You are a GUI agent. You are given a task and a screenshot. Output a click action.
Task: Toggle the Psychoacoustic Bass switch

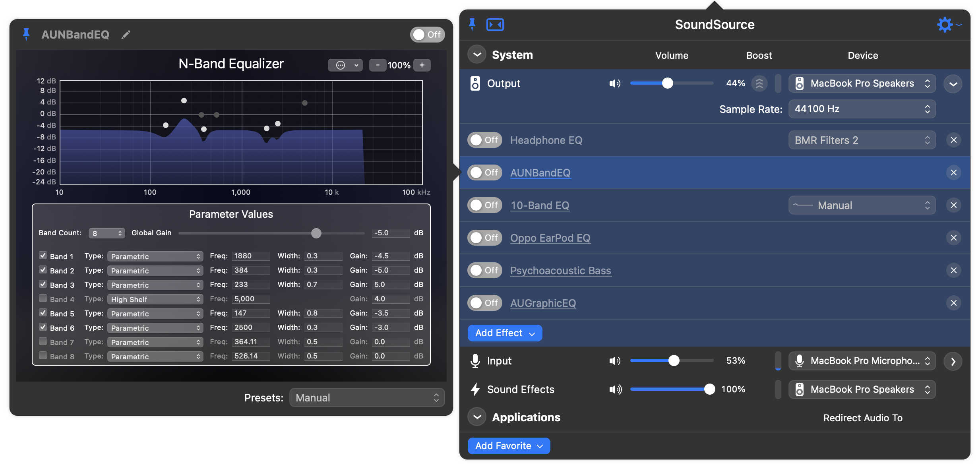click(485, 270)
